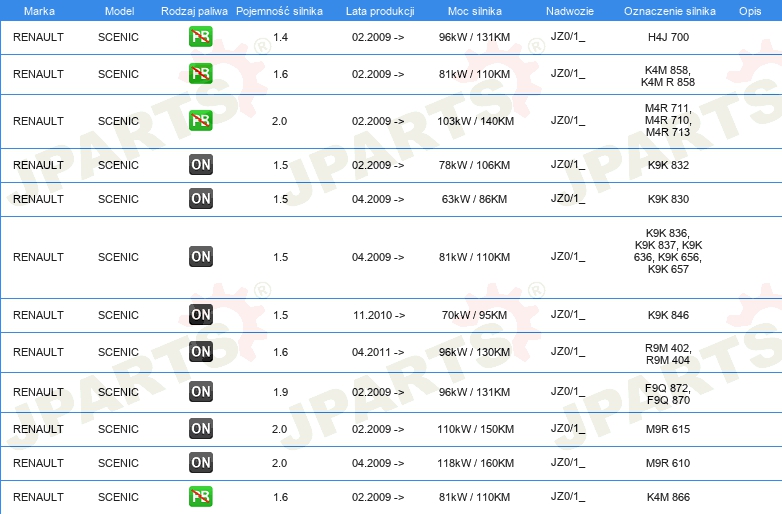Click the ON diesel icon in the M9R 610 row
Screen dimensions: 782x514
point(200,462)
